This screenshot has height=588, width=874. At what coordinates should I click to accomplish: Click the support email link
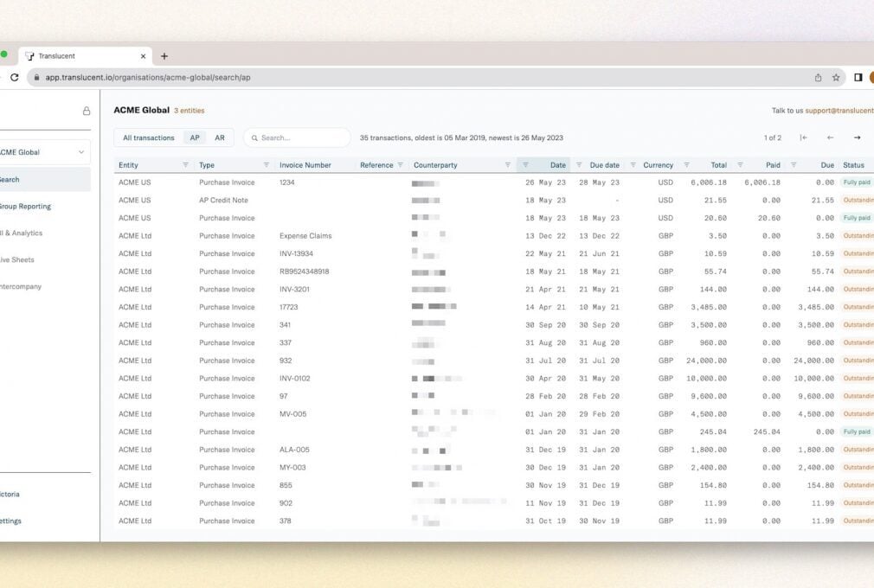pos(839,111)
